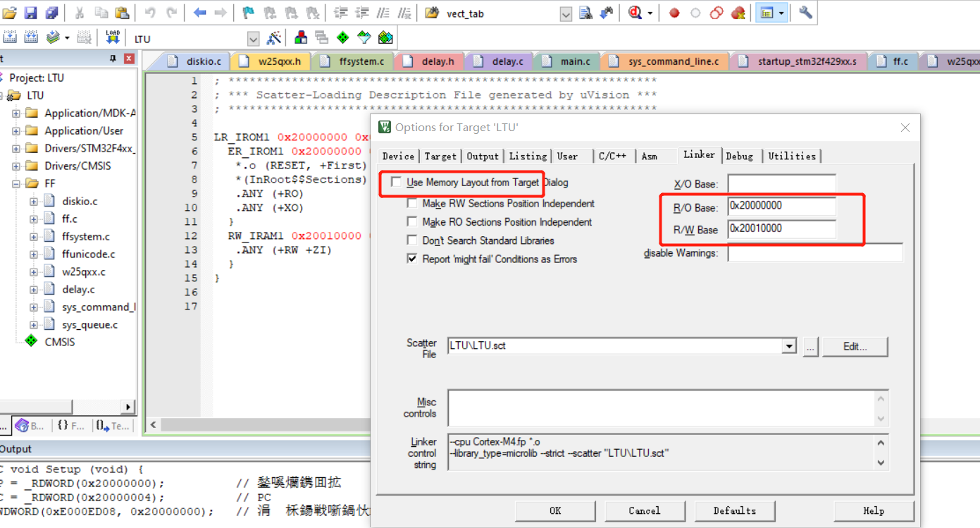
Task: Open Options for Target magic wand icon
Action: [274, 37]
